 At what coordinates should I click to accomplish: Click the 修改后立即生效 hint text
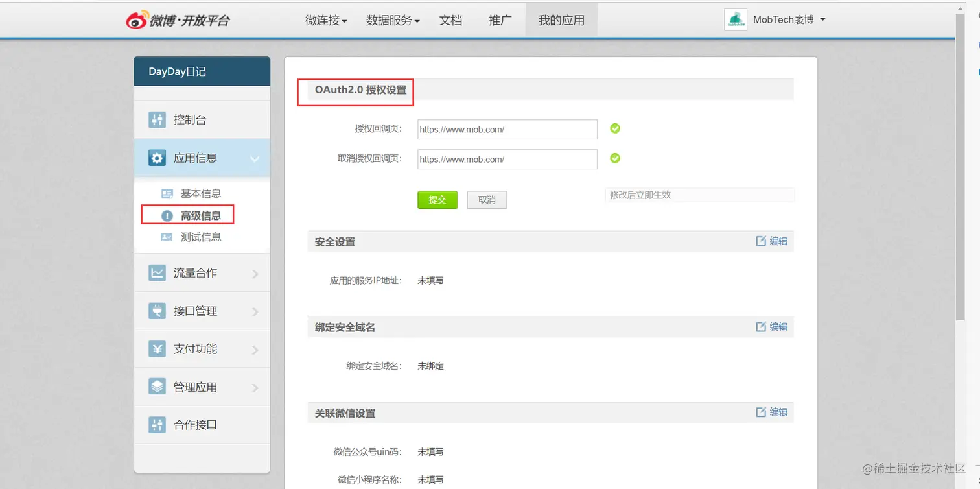coord(640,195)
